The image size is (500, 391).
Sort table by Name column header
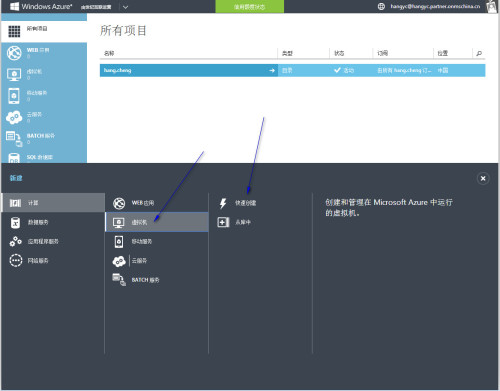109,53
